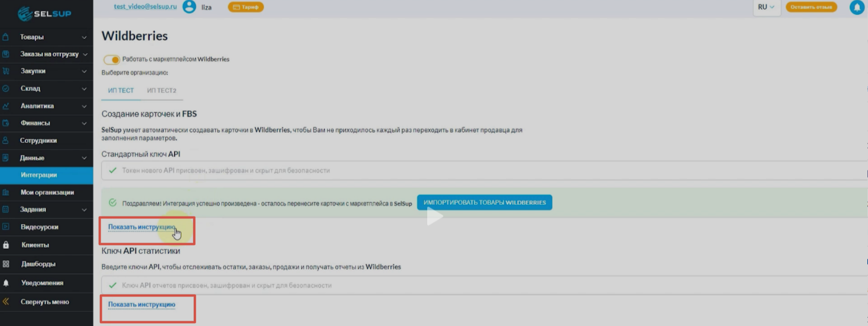
Task: Expand the Финансы menu chevron
Action: click(x=84, y=124)
